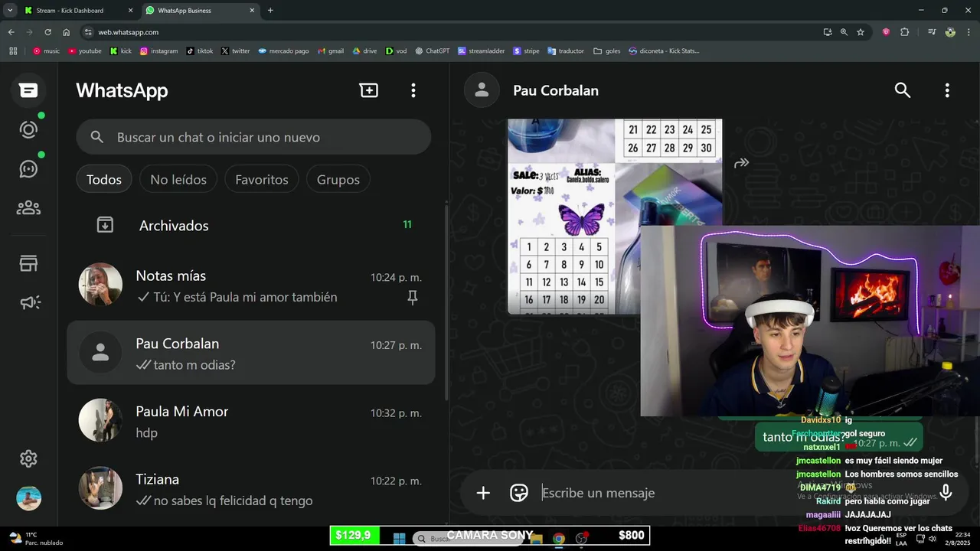Image resolution: width=980 pixels, height=551 pixels.
Task: Open the Communities icon
Action: 28,207
